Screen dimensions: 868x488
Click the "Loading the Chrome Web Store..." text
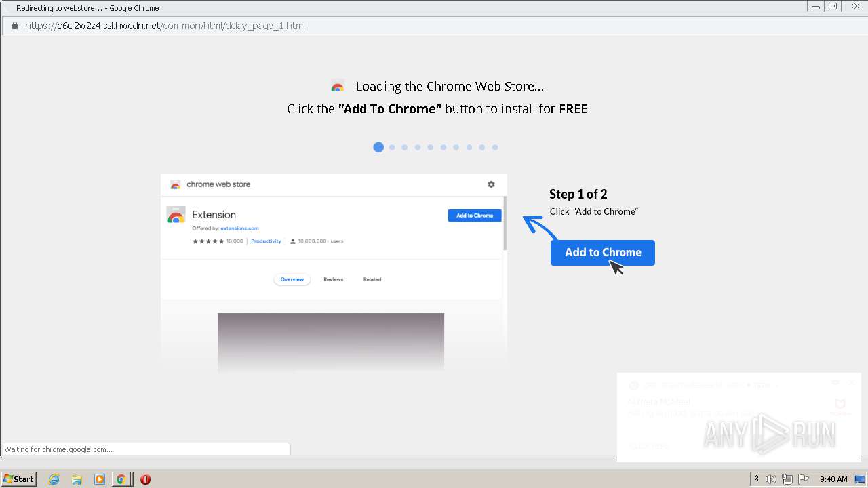(450, 87)
